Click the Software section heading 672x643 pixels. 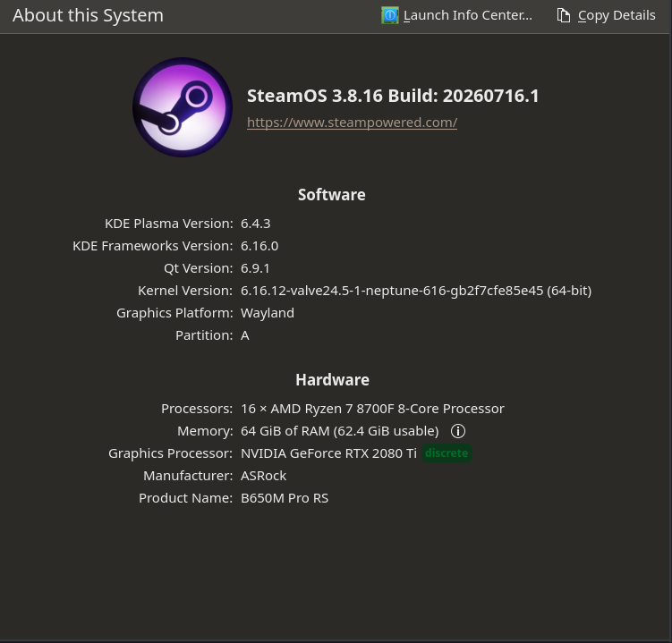(x=332, y=195)
